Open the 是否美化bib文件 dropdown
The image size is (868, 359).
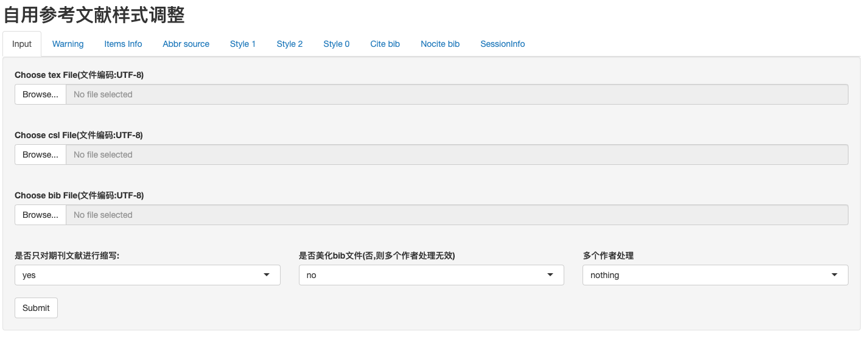(x=432, y=275)
